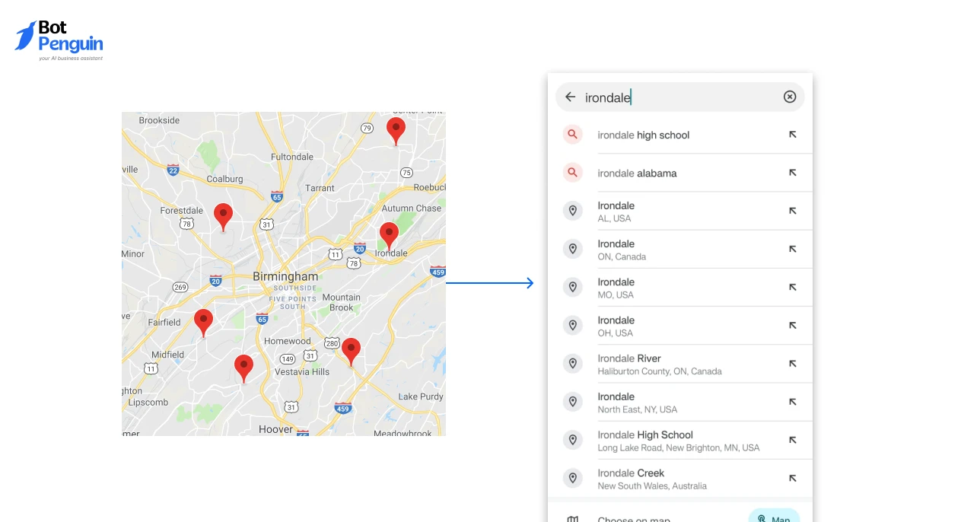
Task: Click the fill-in arrow for Irondale MO, USA
Action: coord(792,287)
